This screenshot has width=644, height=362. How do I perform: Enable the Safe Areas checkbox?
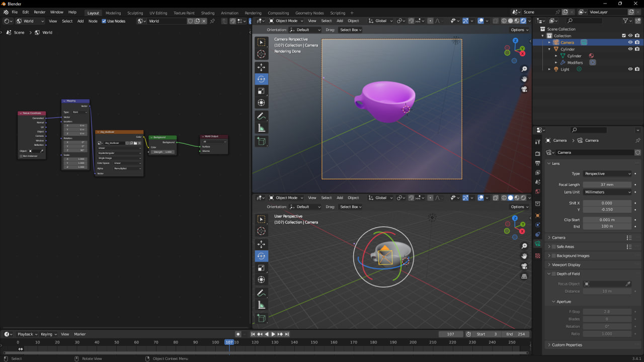(x=554, y=247)
